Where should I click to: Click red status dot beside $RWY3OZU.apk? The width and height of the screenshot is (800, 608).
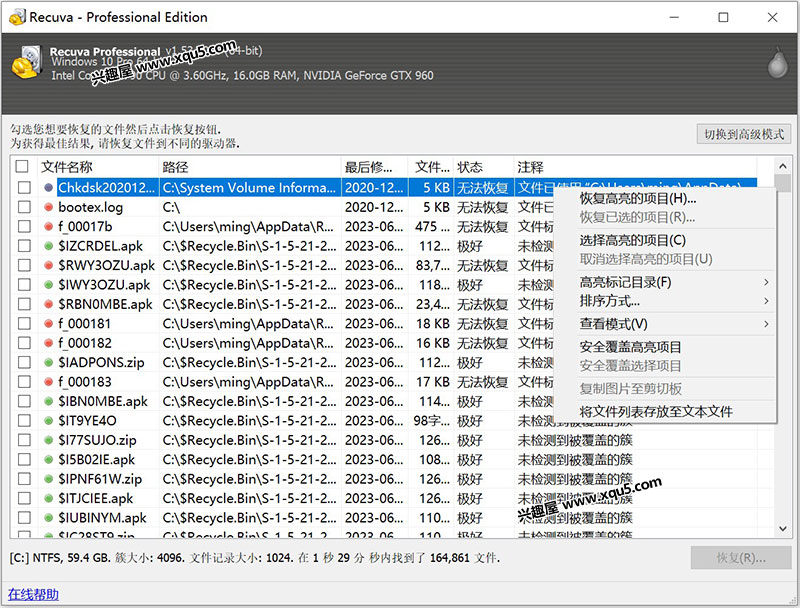(48, 265)
